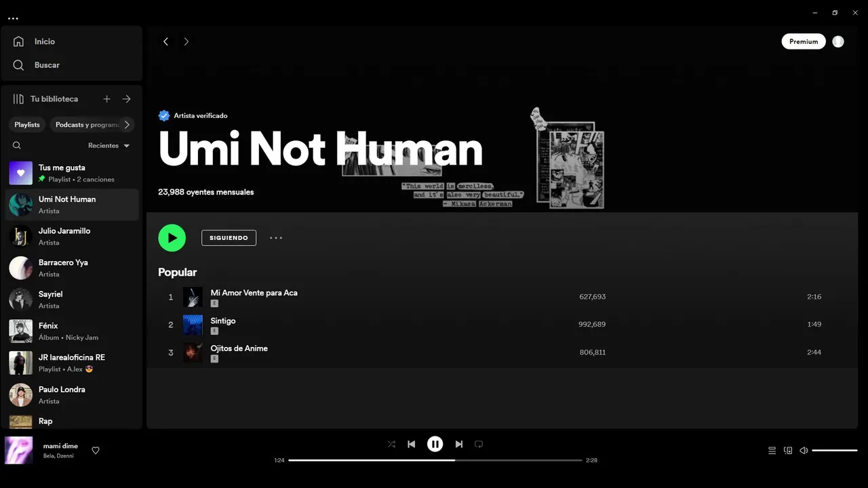Open Barracero Yya artist
The image size is (868, 488).
[72, 268]
